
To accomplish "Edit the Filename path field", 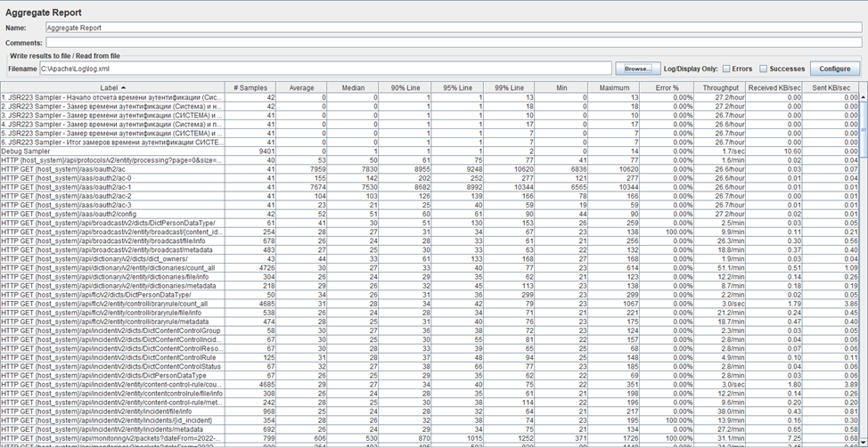I will point(325,69).
